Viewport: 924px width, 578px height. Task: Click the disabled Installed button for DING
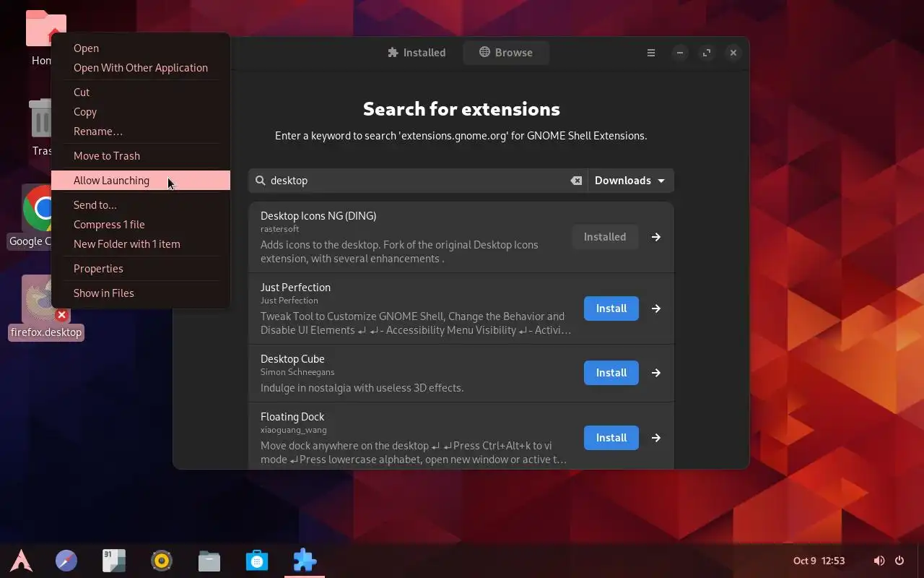(x=605, y=237)
